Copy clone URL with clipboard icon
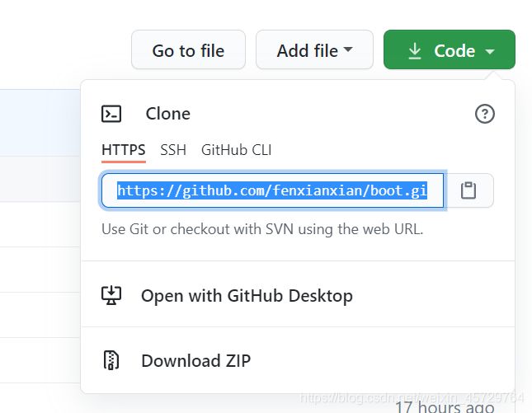The width and height of the screenshot is (532, 413). tap(468, 190)
